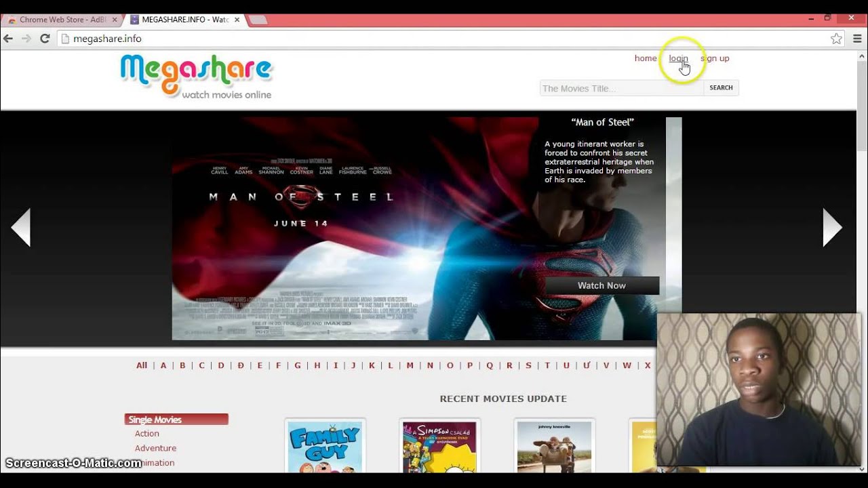Viewport: 868px width, 488px height.
Task: Filter movies by letter A
Action: 163,365
